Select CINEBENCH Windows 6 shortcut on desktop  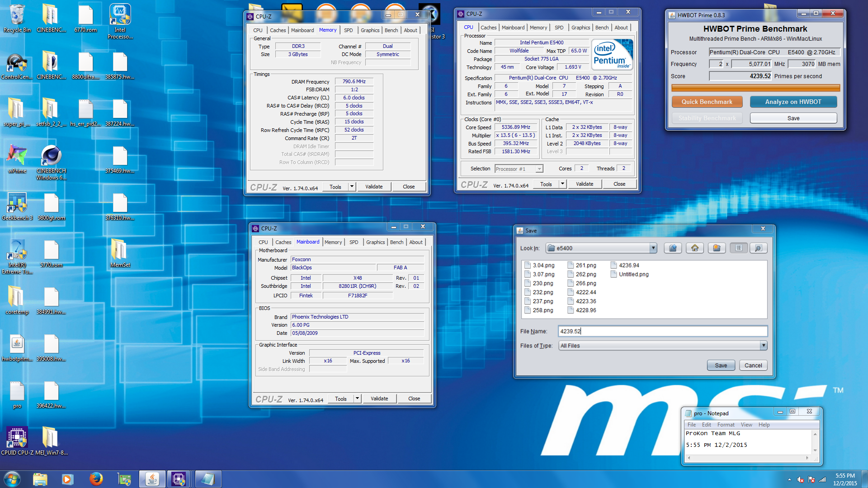click(x=51, y=163)
